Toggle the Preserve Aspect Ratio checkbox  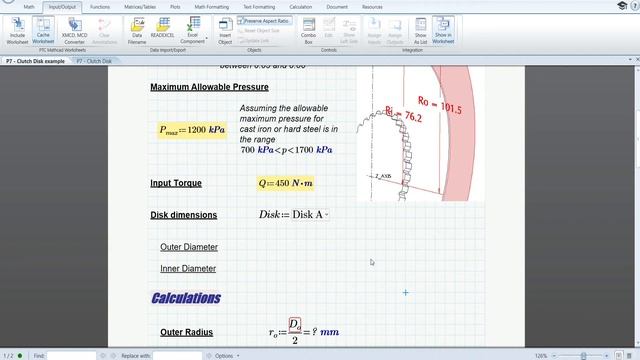(264, 21)
